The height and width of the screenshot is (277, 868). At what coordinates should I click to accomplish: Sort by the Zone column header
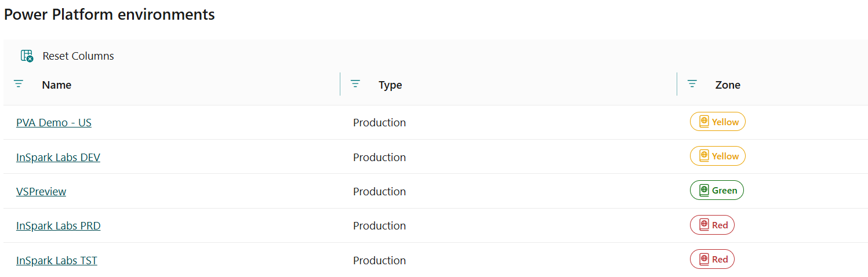[x=728, y=85]
